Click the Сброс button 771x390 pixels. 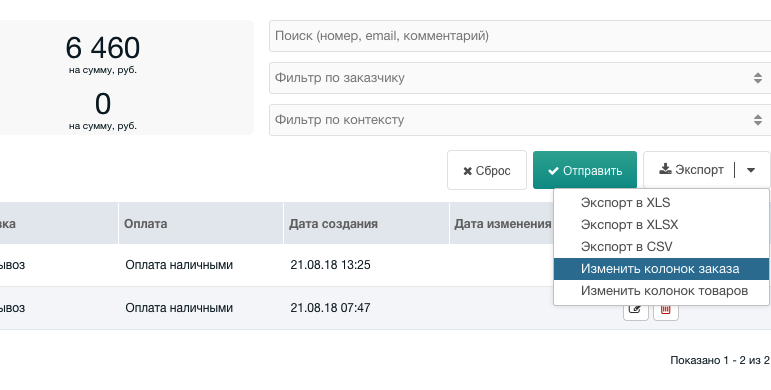coord(487,170)
